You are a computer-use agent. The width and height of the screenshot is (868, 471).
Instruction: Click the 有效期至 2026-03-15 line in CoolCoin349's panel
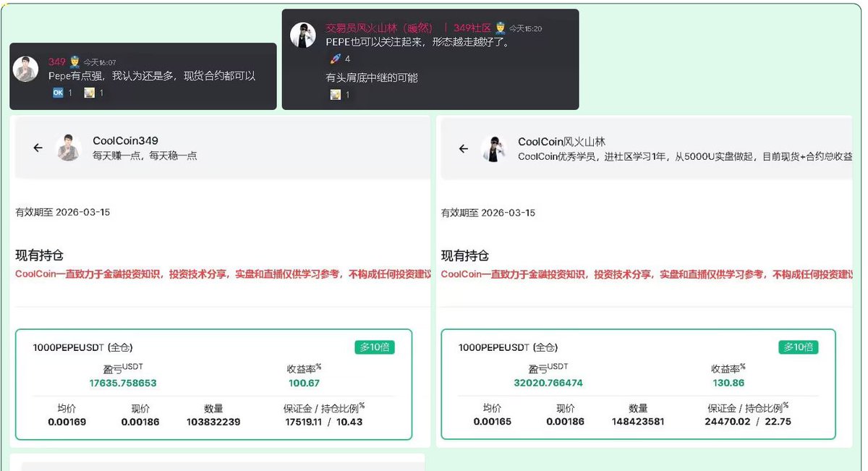pos(62,212)
